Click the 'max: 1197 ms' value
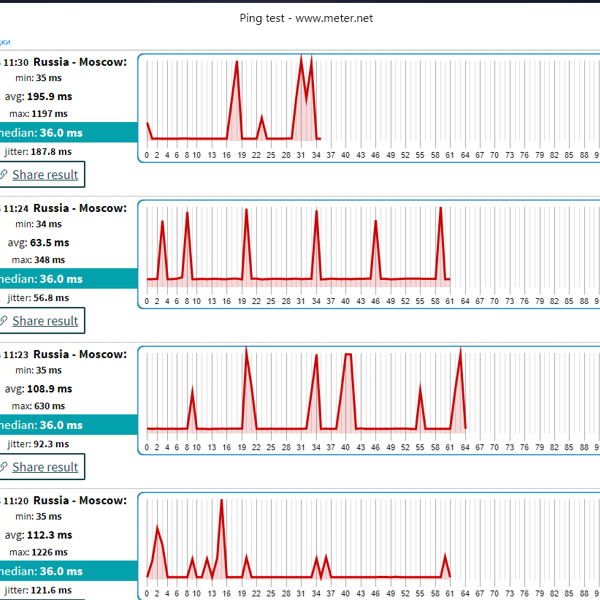Viewport: 600px width, 600px height. (x=38, y=114)
